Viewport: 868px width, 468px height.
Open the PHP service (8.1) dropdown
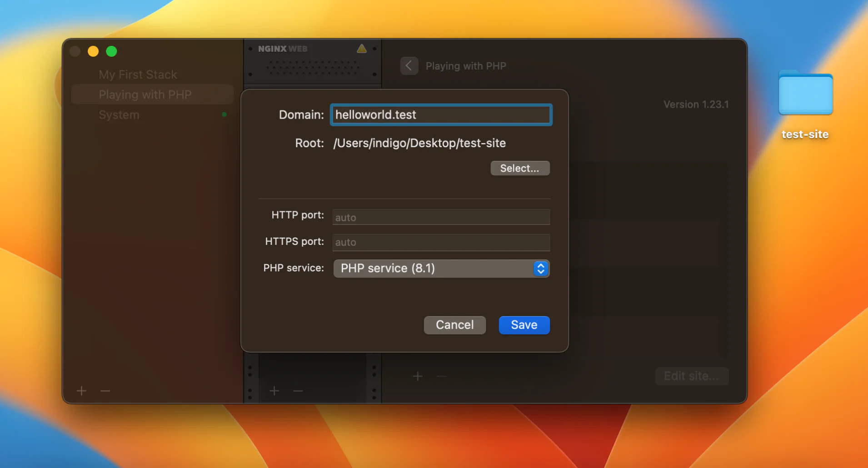tap(441, 269)
